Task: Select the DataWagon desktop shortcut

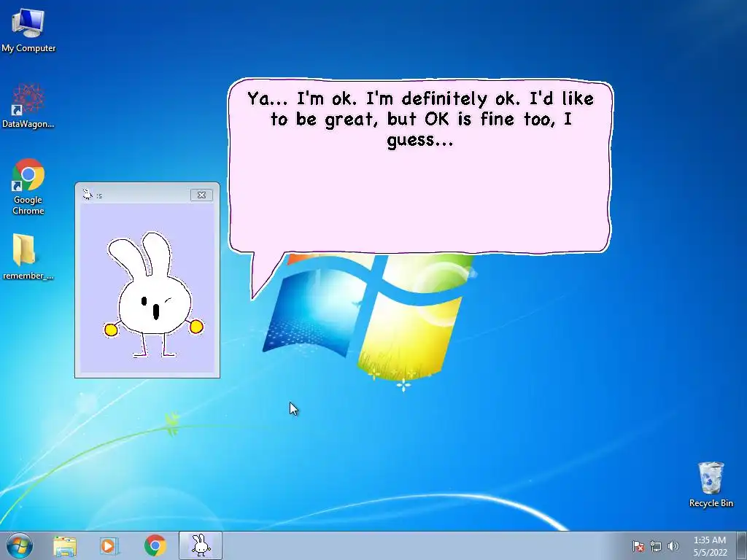Action: click(x=28, y=106)
